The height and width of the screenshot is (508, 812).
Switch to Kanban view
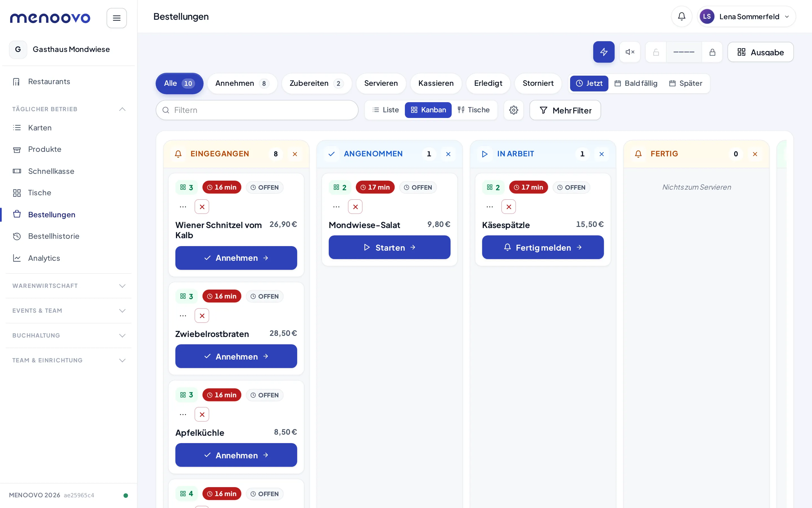coord(428,110)
